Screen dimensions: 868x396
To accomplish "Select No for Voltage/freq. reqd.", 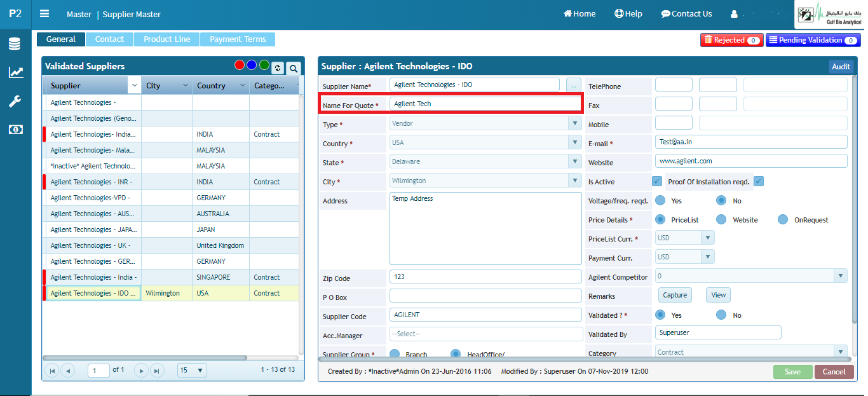I will click(x=721, y=200).
